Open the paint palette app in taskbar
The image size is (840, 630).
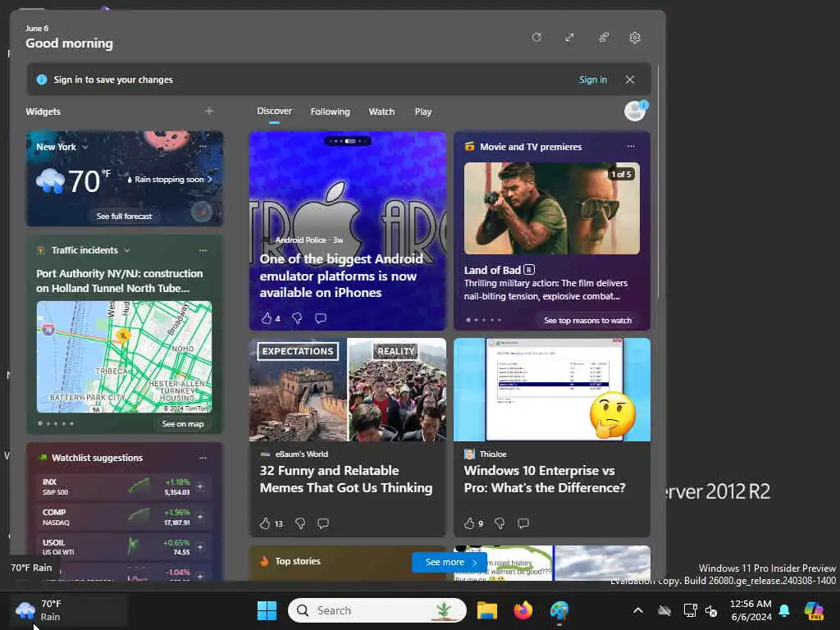pos(559,610)
